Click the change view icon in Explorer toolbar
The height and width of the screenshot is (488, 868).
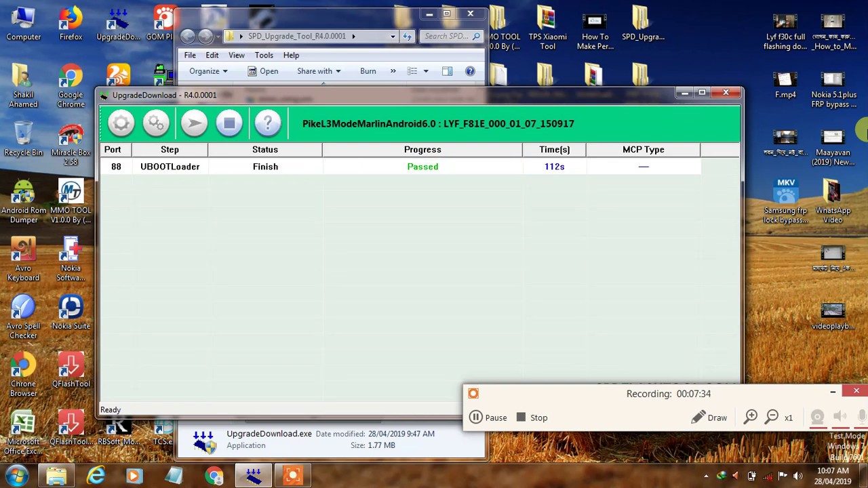click(x=412, y=71)
